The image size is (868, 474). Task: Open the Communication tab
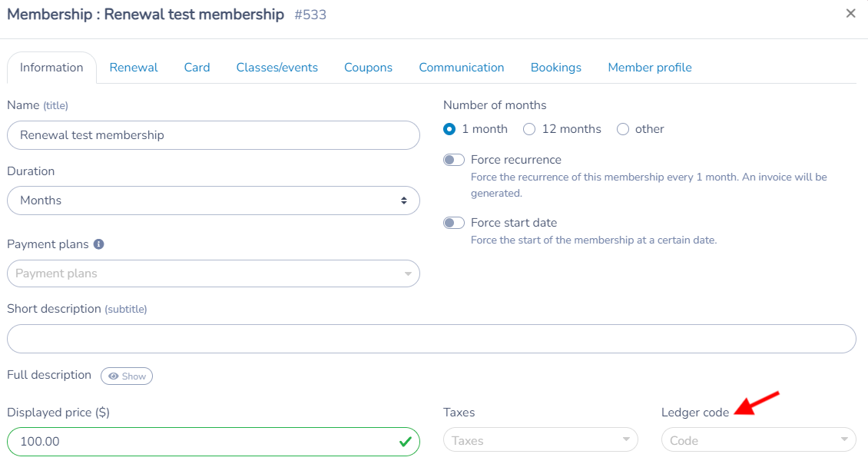point(461,68)
